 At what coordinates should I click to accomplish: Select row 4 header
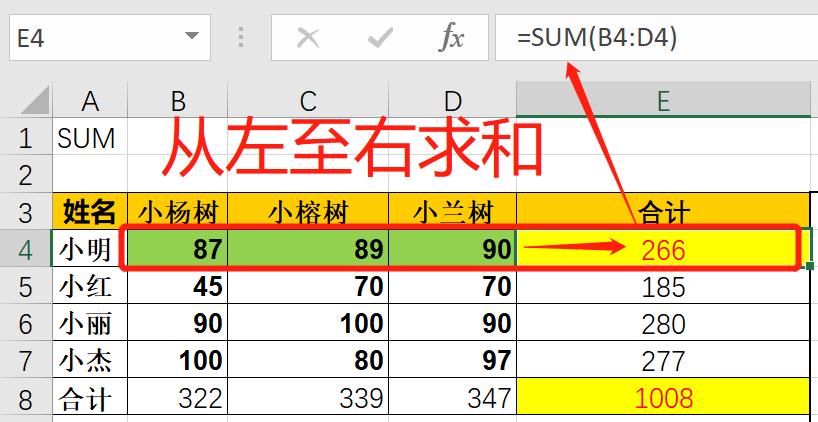coord(26,249)
